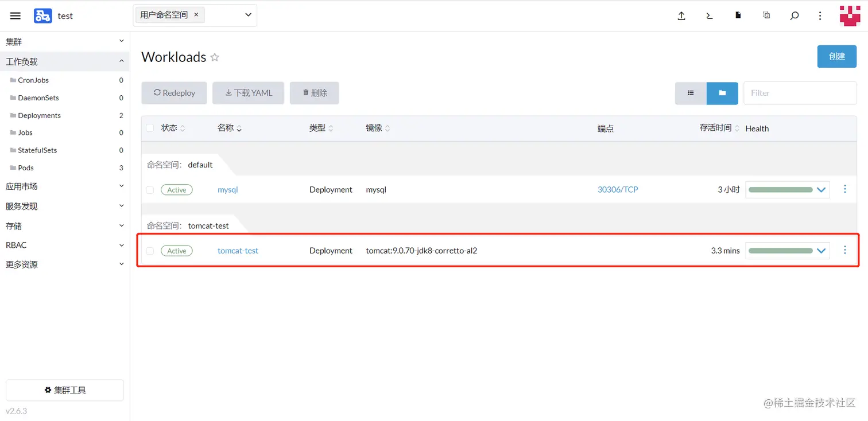
Task: Open row actions menu for tomcat-test
Action: click(x=844, y=250)
